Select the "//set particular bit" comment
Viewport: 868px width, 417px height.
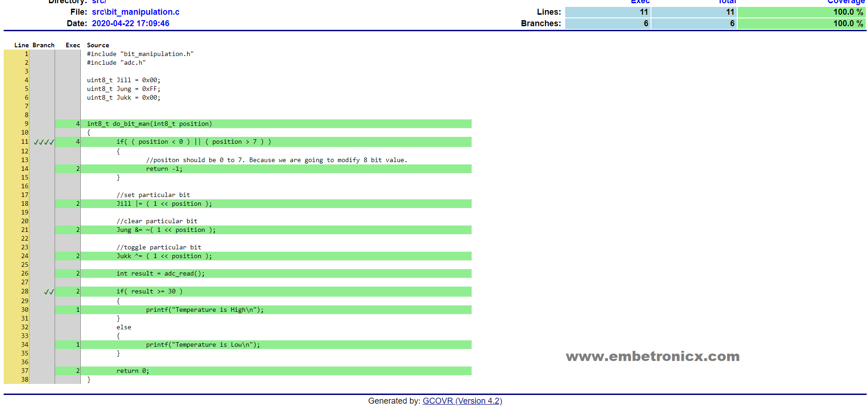[x=153, y=195]
